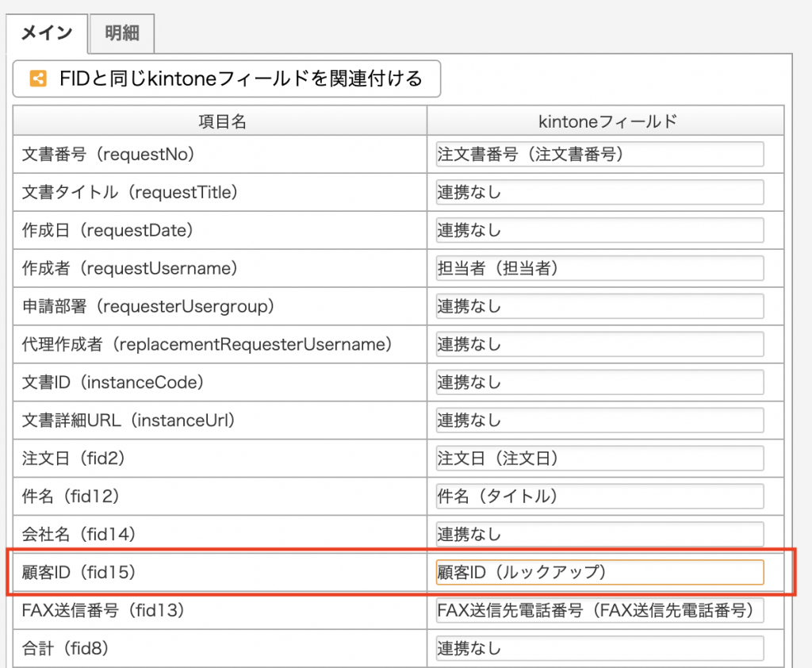The image size is (812, 668).
Task: Click the 合計（fid8） item name
Action: tap(65, 648)
